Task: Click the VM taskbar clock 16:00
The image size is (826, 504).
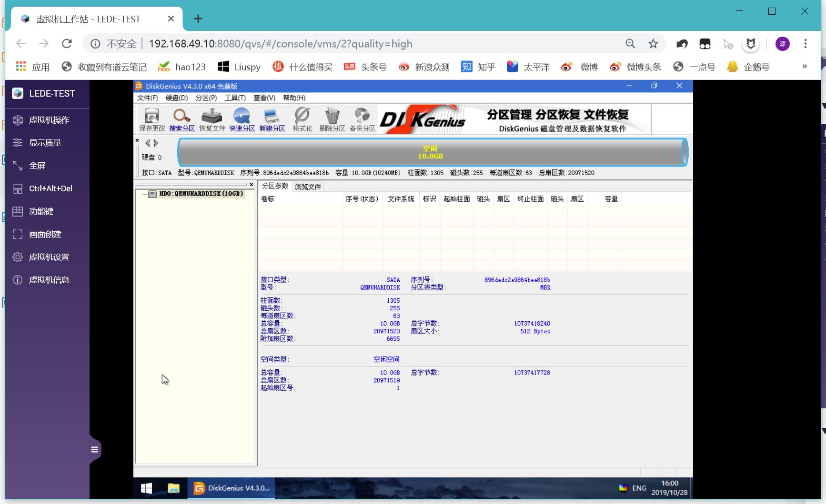Action: tap(669, 488)
